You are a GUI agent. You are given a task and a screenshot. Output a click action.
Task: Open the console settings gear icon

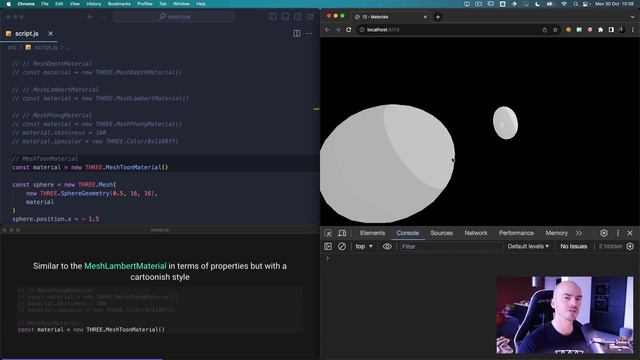point(630,246)
